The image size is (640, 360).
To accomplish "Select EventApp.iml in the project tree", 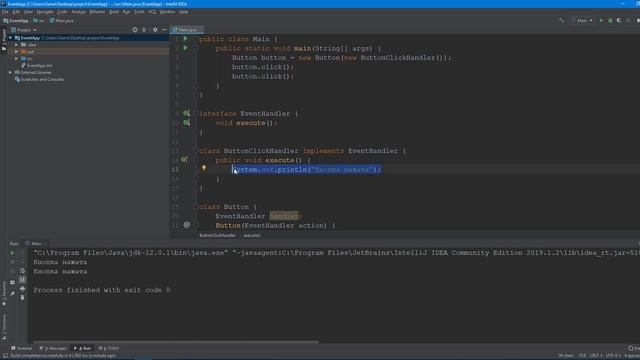I will click(x=36, y=65).
